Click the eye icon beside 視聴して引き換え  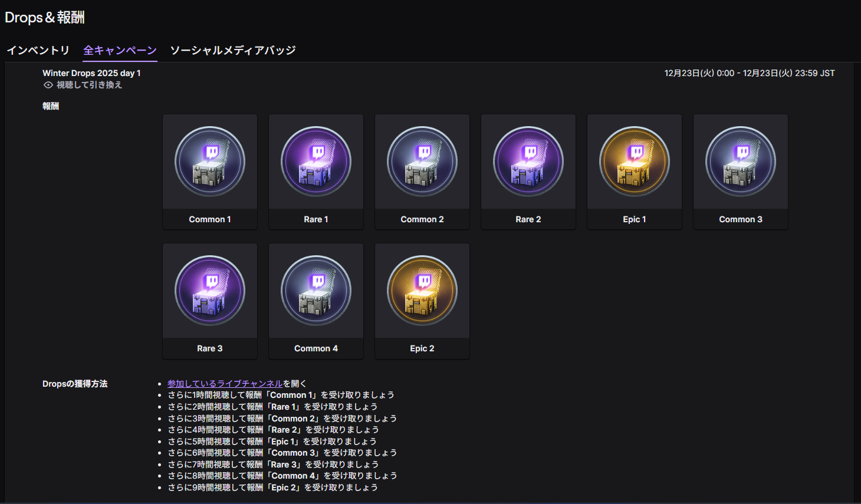tap(48, 85)
